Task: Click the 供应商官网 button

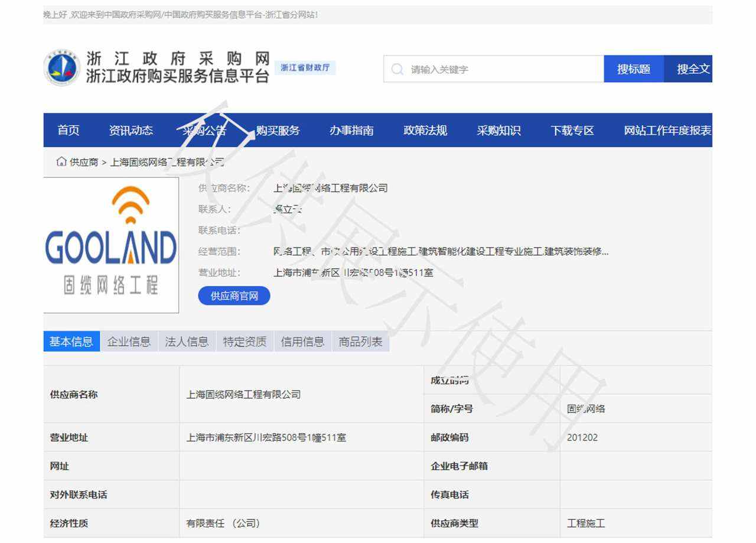Action: tap(234, 296)
